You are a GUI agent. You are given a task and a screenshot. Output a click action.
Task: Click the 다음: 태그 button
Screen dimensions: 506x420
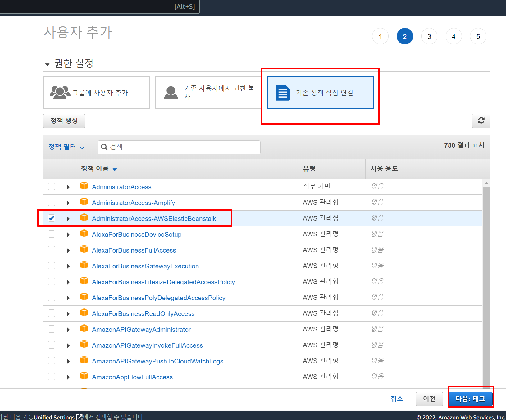471,399
